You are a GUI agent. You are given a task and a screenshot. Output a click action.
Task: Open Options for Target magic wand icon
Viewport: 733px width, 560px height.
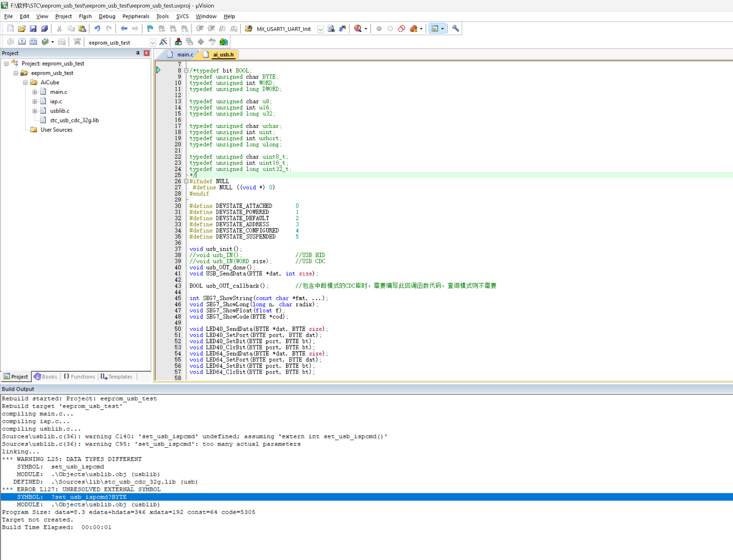click(163, 42)
